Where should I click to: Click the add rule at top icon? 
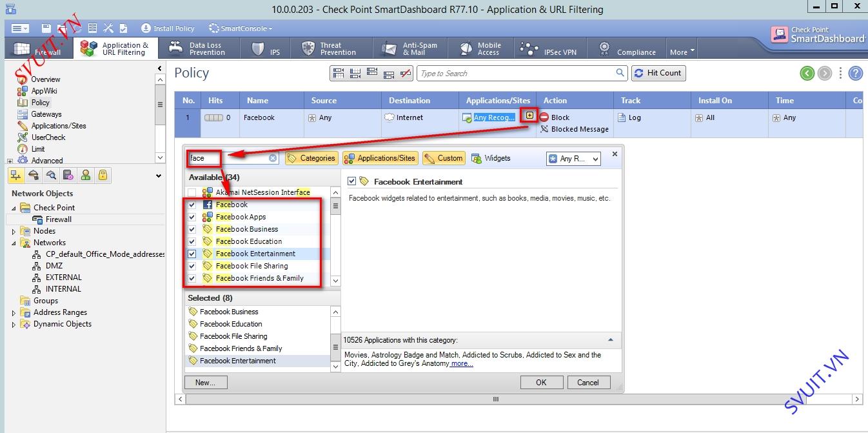[x=339, y=74]
